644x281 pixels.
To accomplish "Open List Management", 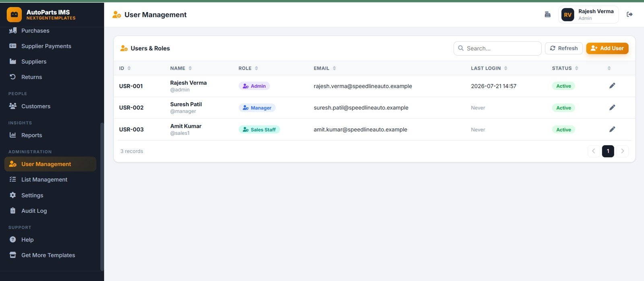I will (x=50, y=180).
